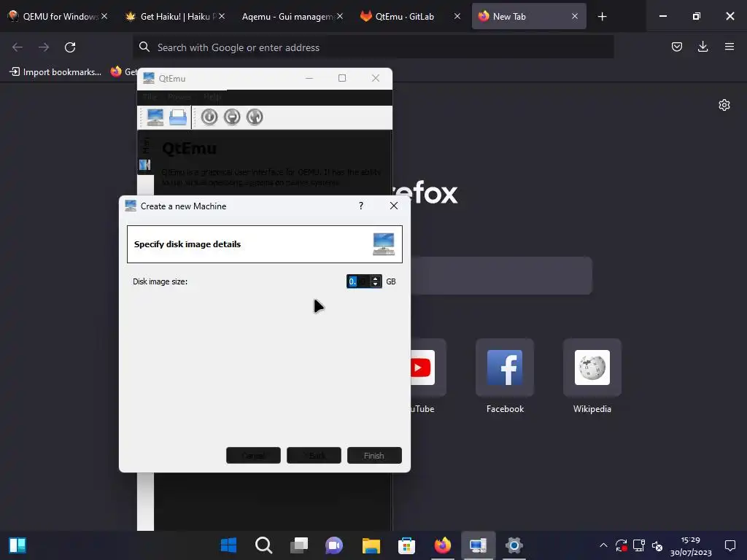Click the Firefox address bar
Viewport: 747px width, 560px height.
[373, 47]
